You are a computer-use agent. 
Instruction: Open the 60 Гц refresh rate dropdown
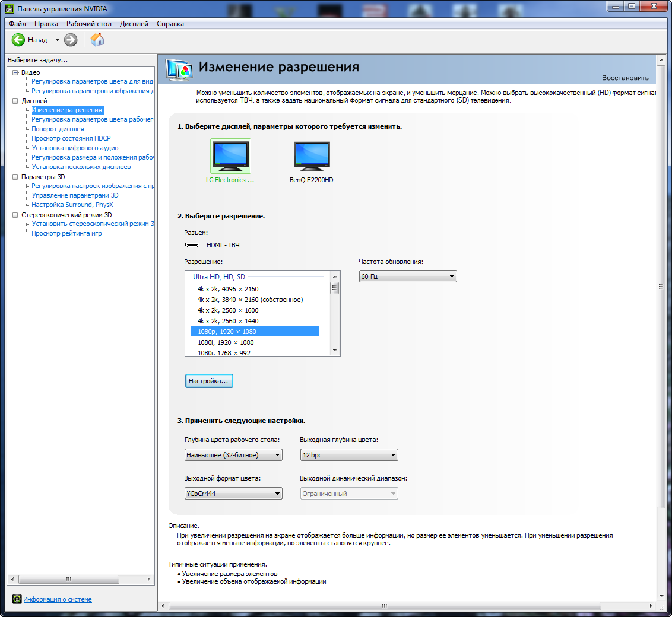coord(408,276)
